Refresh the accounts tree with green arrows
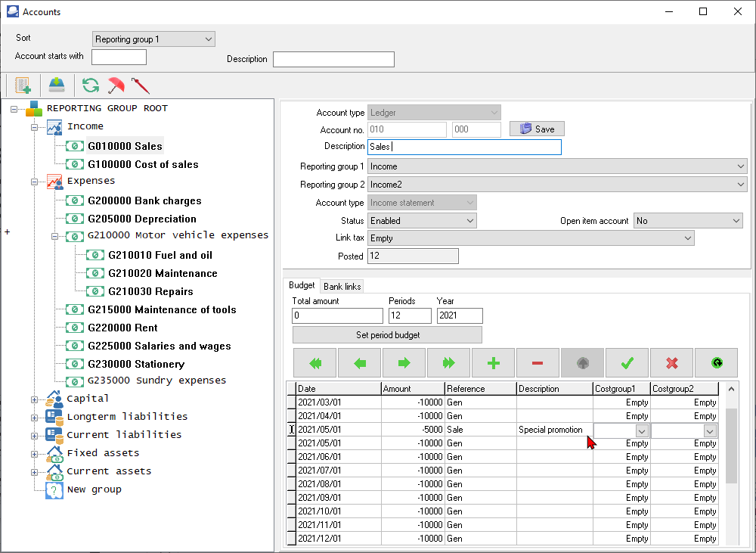This screenshot has height=553, width=756. [x=91, y=85]
